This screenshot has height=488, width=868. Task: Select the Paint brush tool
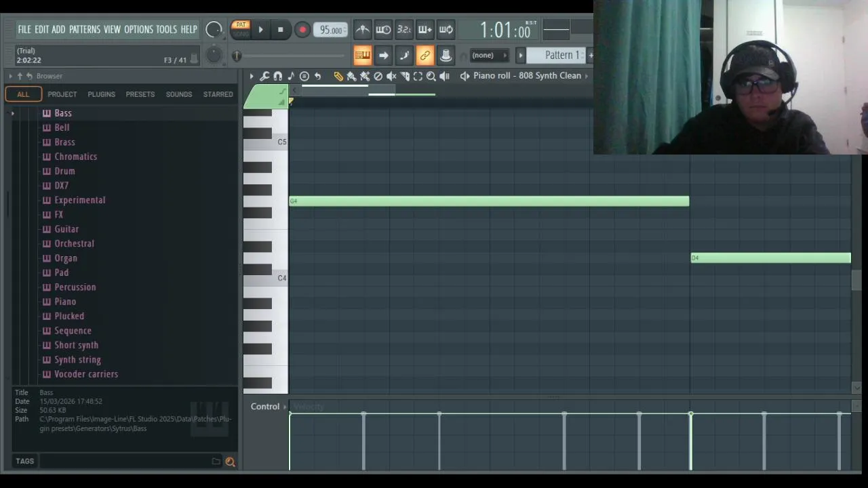coord(351,76)
